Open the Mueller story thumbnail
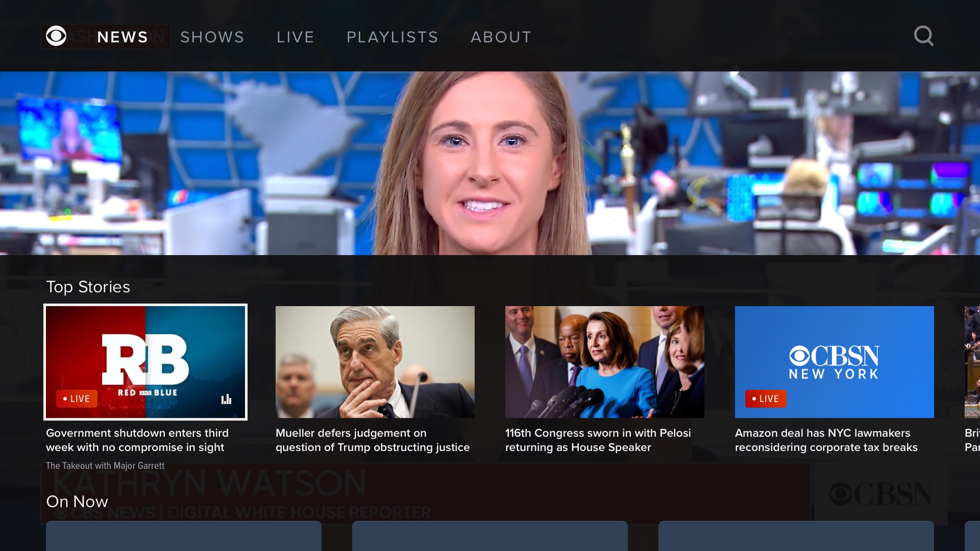 point(375,362)
